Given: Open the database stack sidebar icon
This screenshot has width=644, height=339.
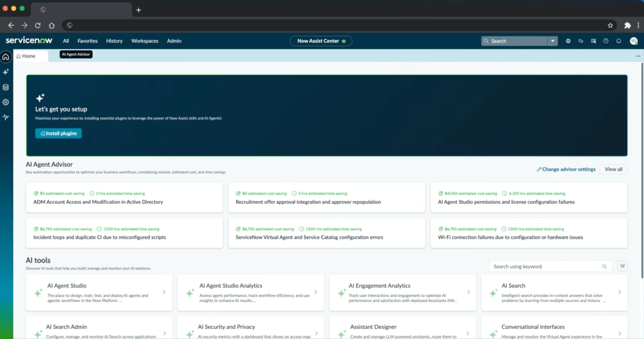Looking at the screenshot, I should coord(6,87).
